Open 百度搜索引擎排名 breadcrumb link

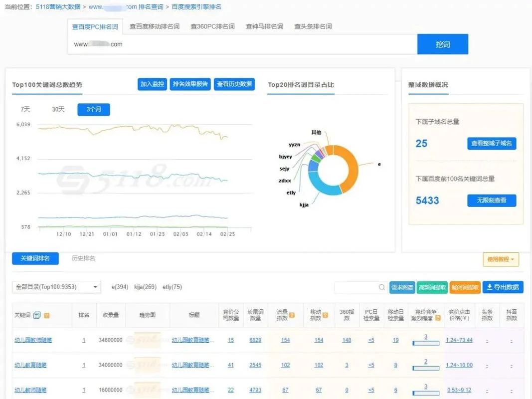[x=196, y=7]
